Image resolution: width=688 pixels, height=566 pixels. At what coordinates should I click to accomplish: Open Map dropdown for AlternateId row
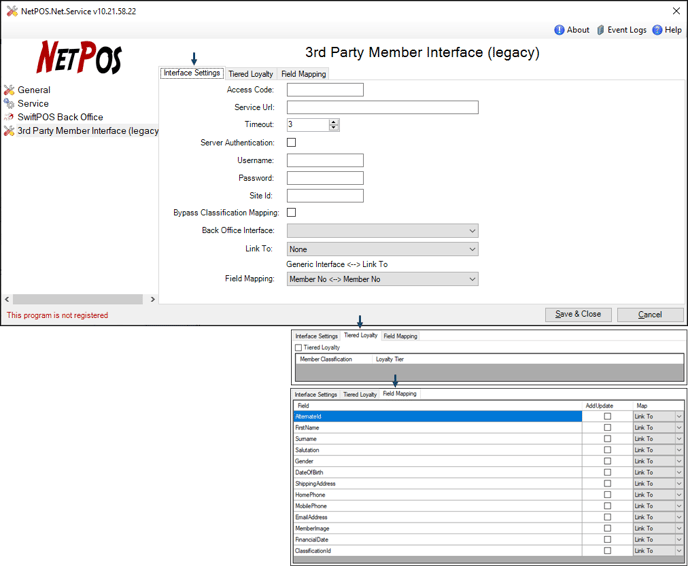click(658, 416)
